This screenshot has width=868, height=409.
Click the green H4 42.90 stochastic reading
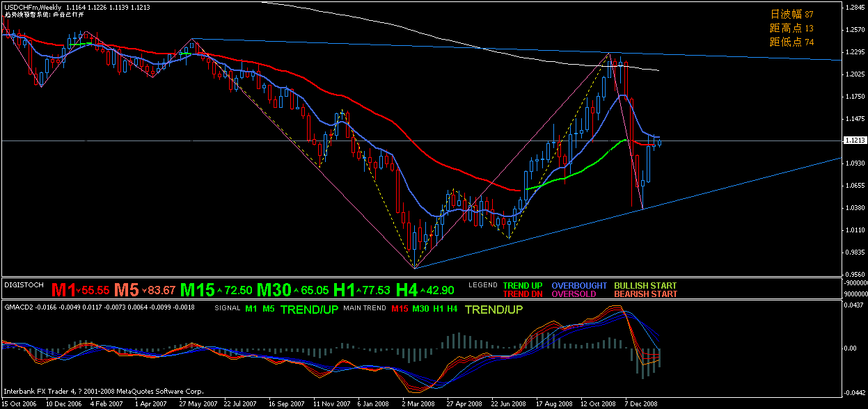pyautogui.click(x=425, y=289)
